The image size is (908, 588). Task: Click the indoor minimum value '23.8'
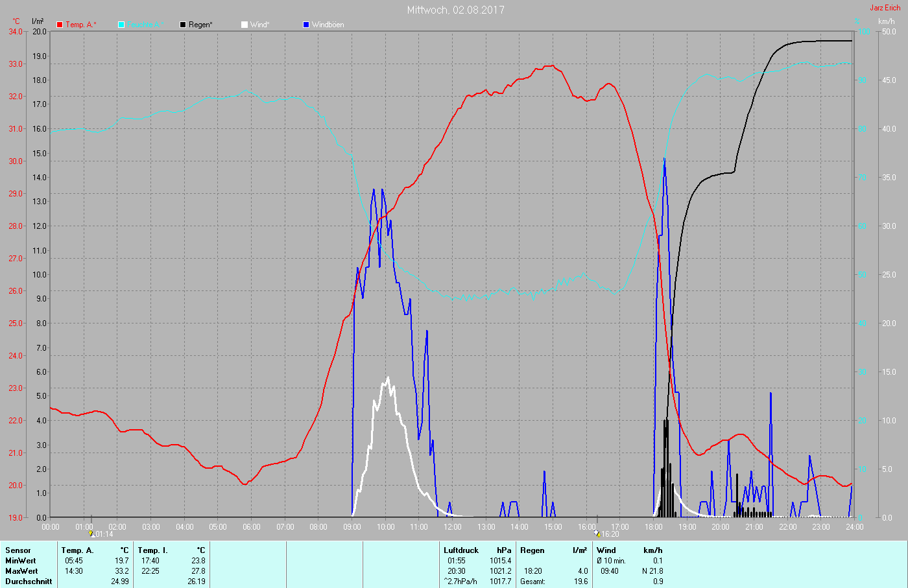(198, 561)
